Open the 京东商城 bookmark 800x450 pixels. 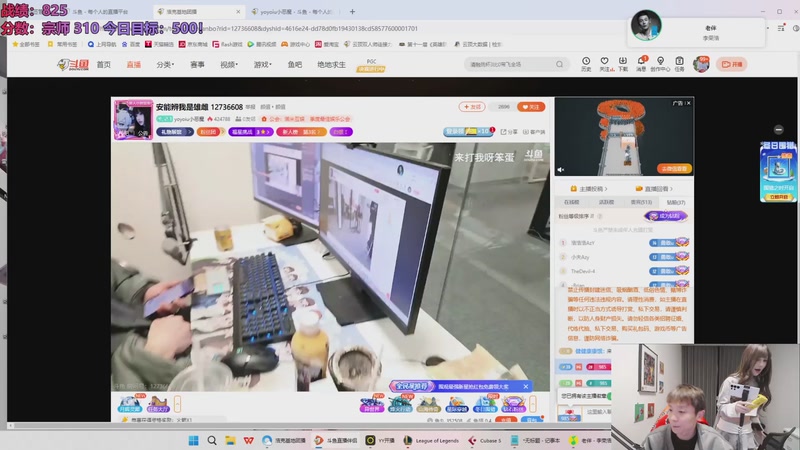tap(192, 44)
